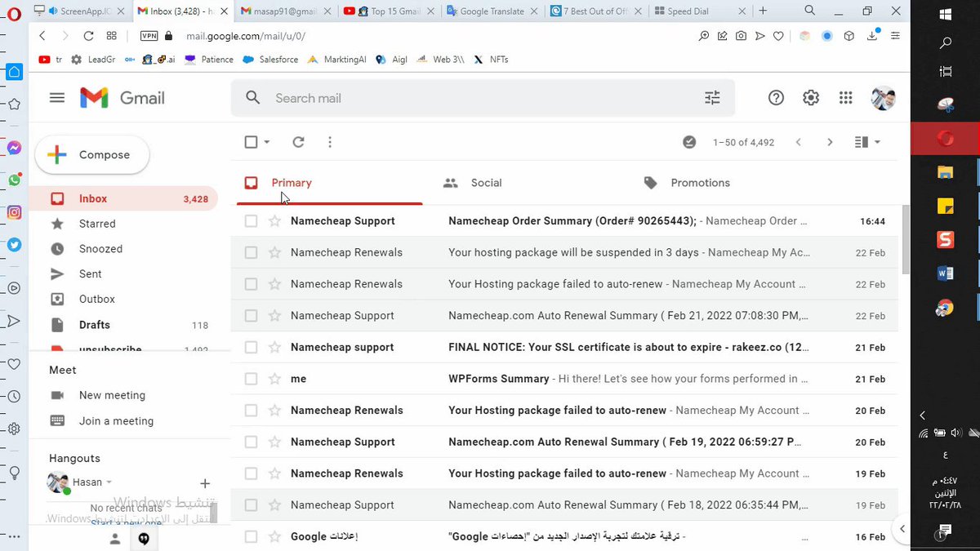Open WhatsApp in Opera sidebar
Image resolution: width=980 pixels, height=551 pixels.
[x=14, y=180]
